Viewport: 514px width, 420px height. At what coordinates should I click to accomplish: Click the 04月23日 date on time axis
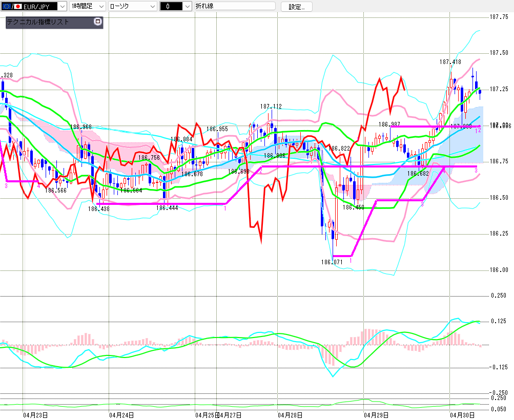click(35, 414)
